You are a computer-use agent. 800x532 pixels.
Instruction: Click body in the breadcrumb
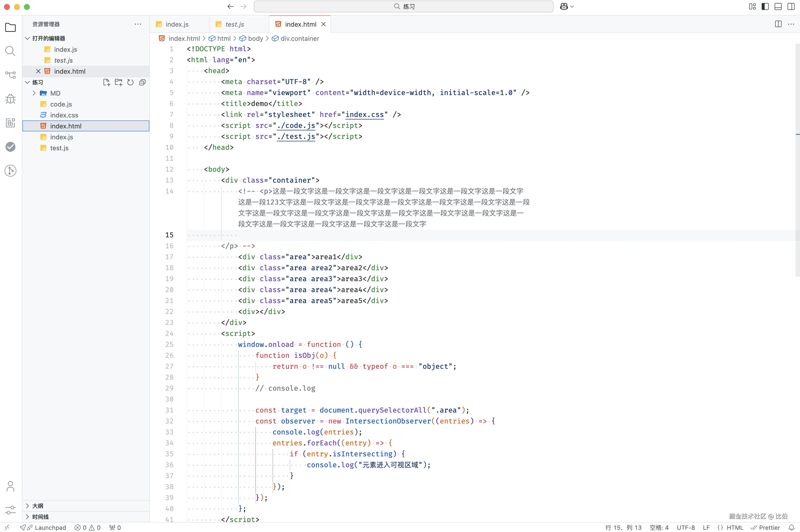[x=255, y=38]
